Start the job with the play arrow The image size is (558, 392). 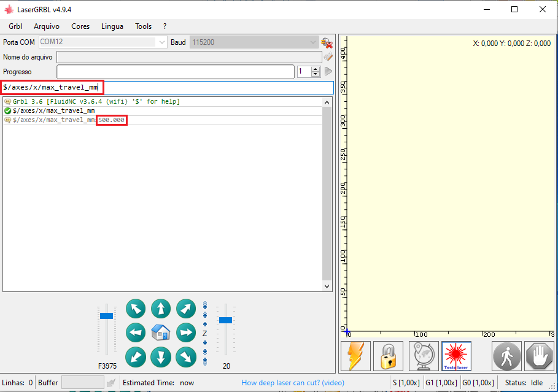click(328, 71)
